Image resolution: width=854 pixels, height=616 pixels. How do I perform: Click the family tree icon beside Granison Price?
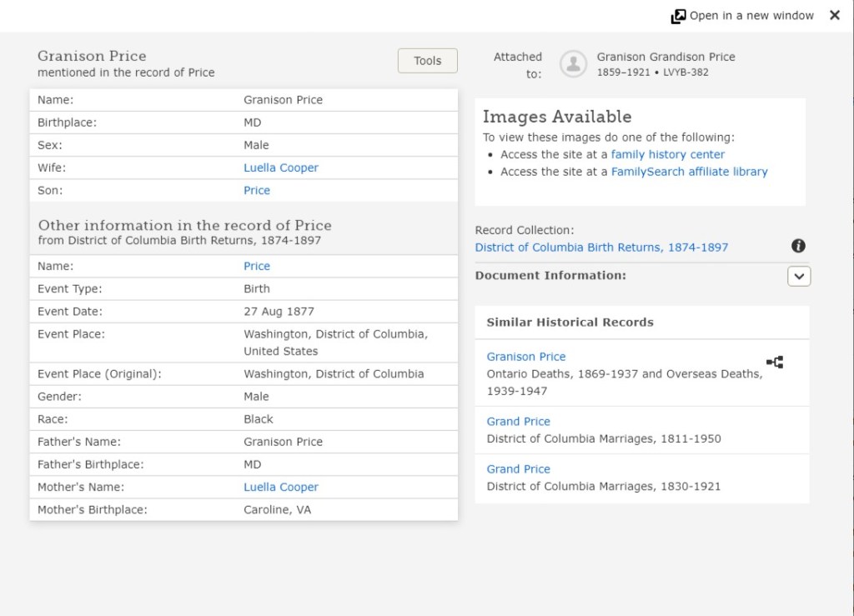click(x=775, y=362)
